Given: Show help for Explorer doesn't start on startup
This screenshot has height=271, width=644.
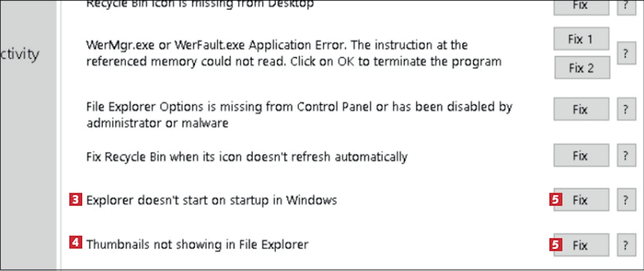Looking at the screenshot, I should click(x=626, y=200).
